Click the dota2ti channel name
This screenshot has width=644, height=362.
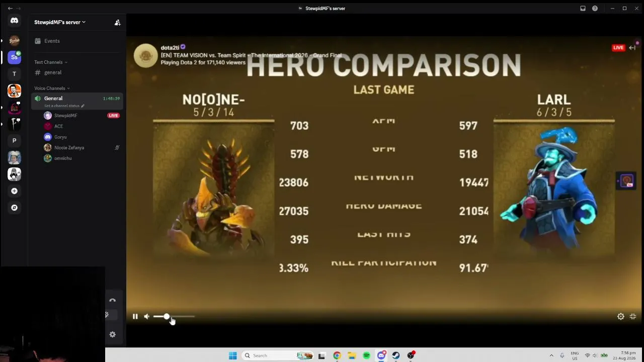(170, 48)
